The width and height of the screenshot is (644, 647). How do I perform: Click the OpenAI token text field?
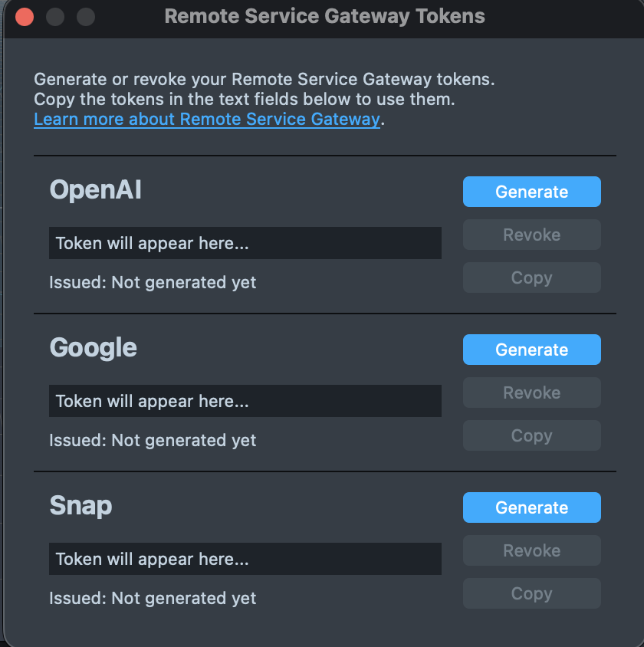pos(245,243)
